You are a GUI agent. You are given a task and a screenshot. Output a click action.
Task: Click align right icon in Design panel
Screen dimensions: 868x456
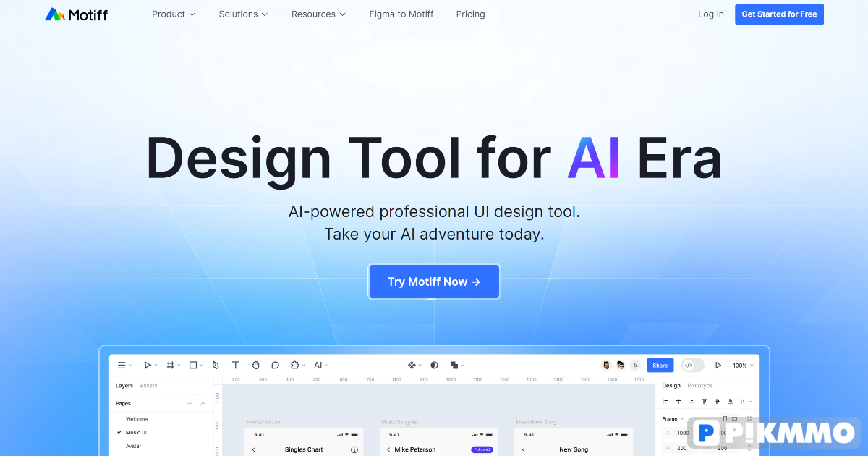pyautogui.click(x=692, y=401)
